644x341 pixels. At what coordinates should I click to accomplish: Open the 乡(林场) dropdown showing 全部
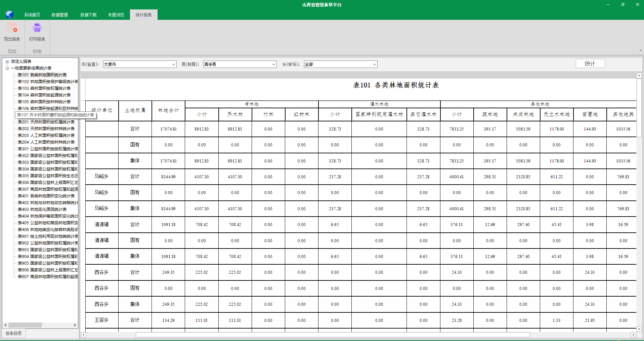[374, 64]
